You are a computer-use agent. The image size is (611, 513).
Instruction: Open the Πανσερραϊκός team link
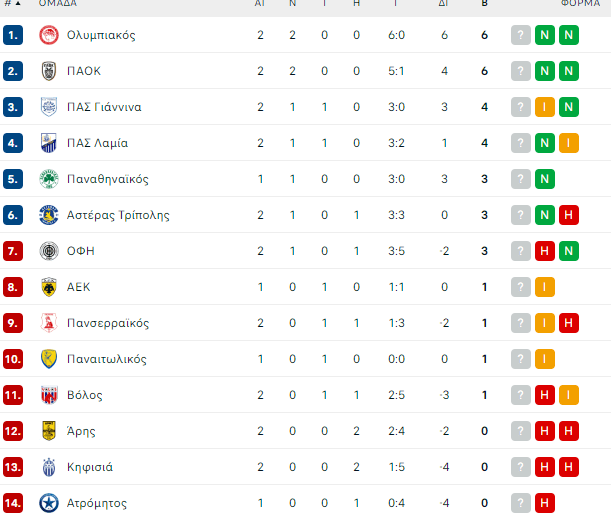coord(107,323)
